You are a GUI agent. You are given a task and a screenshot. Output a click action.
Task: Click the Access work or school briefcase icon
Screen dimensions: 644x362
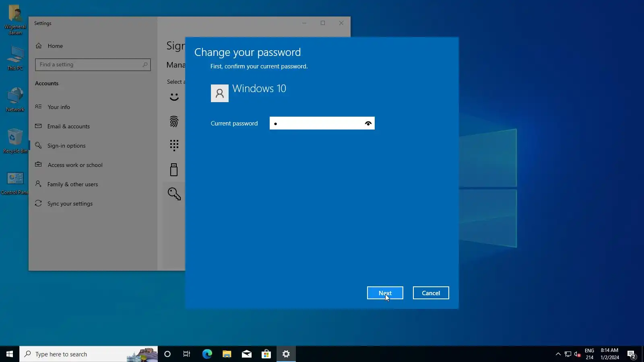(38, 165)
